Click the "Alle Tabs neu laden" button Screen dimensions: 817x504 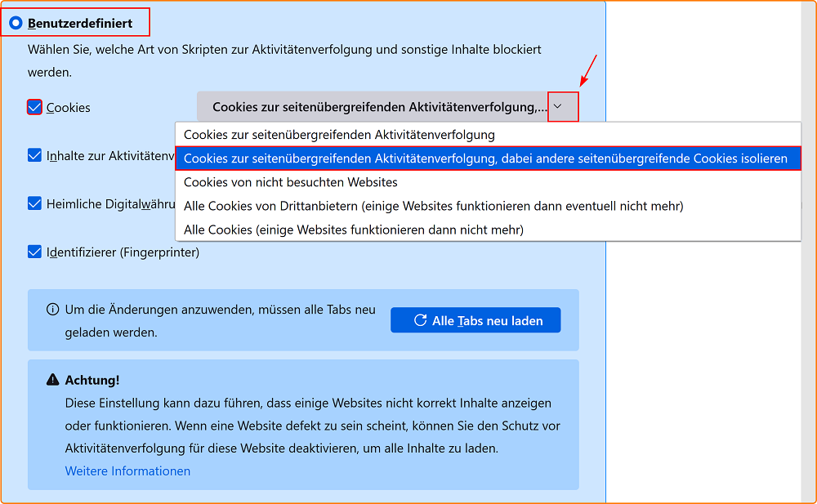coord(475,319)
